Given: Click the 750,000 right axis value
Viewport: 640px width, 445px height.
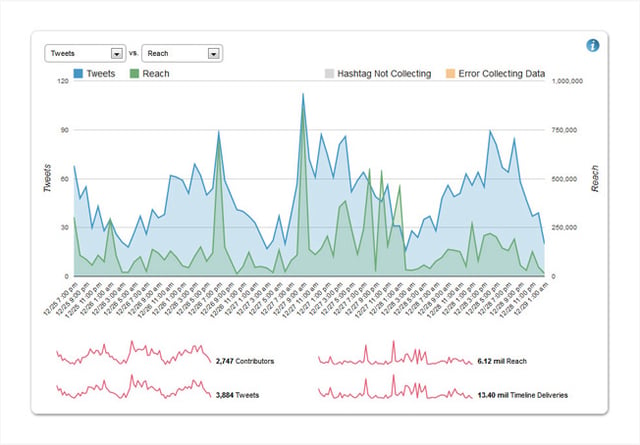Looking at the screenshot, I should tap(564, 130).
